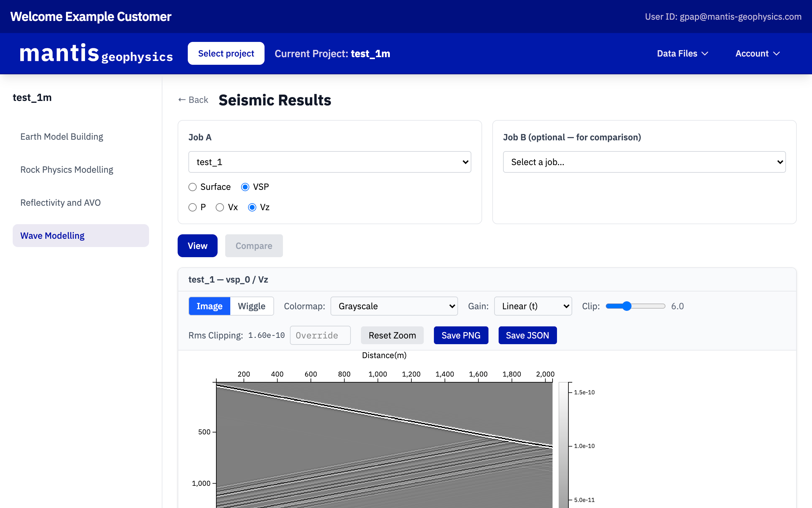Choose the Vx component radio button
Image resolution: width=812 pixels, height=508 pixels.
[220, 207]
